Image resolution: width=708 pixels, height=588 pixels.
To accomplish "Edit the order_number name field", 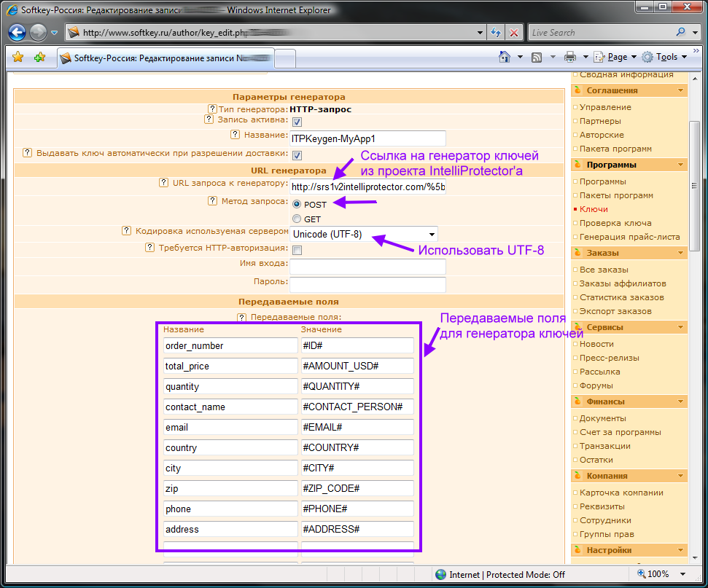I will coord(230,345).
